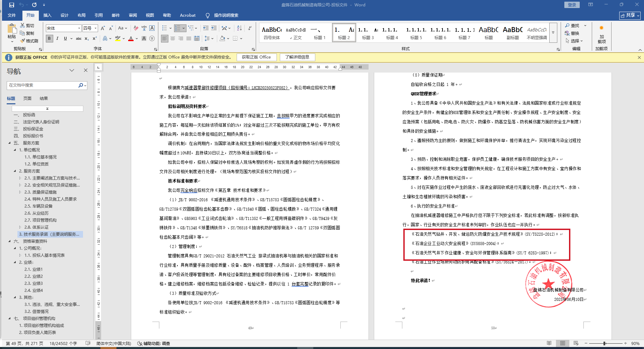Viewport: 644px width, 349px height.
Task: Apply the red font color
Action: (x=131, y=38)
